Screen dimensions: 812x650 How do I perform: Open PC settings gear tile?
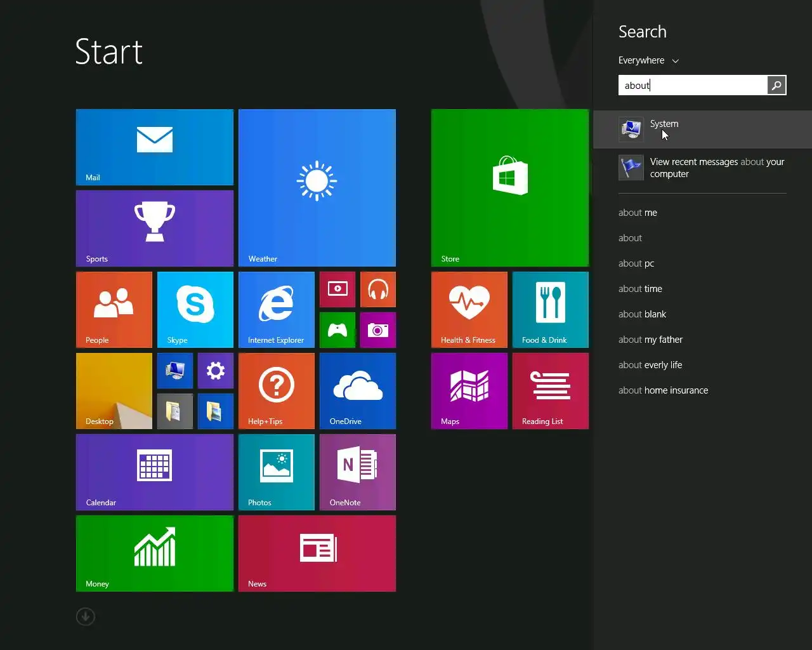216,371
